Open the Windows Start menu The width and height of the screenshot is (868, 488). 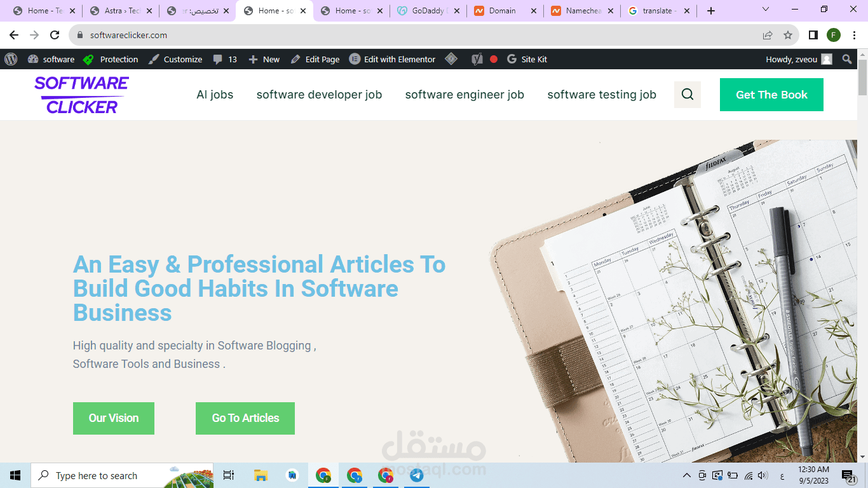(15, 475)
